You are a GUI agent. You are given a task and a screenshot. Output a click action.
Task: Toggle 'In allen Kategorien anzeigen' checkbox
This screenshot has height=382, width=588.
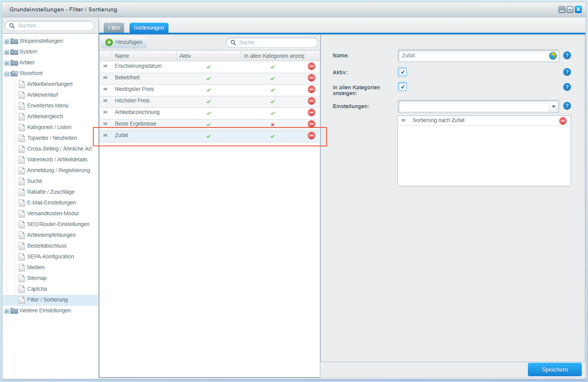click(403, 87)
